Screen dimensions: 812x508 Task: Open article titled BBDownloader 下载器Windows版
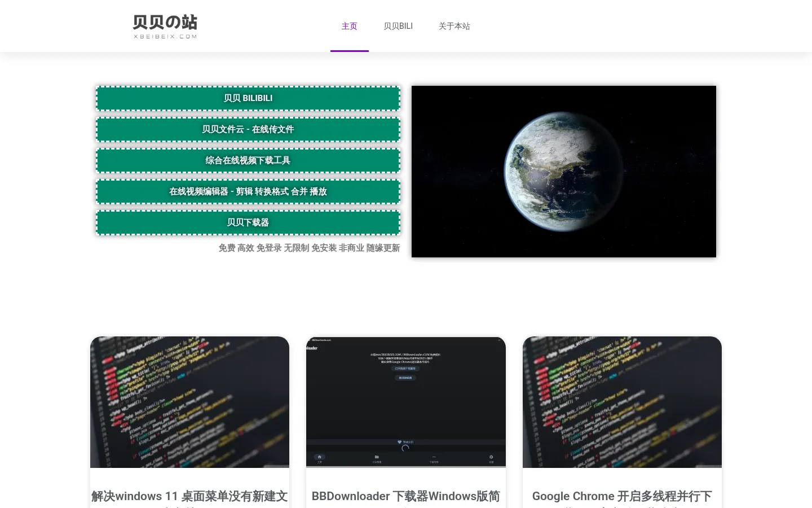point(406,497)
